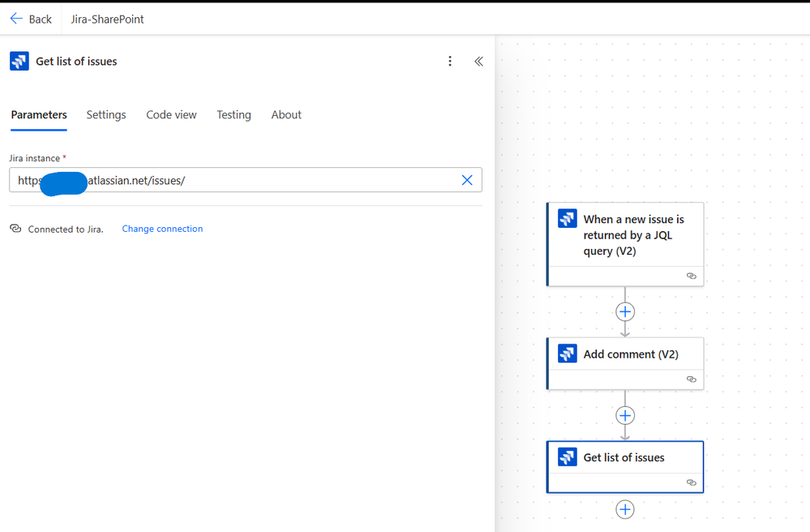The image size is (810, 532).
Task: Click Jira icon on the JQL query trigger card
Action: pyautogui.click(x=568, y=218)
